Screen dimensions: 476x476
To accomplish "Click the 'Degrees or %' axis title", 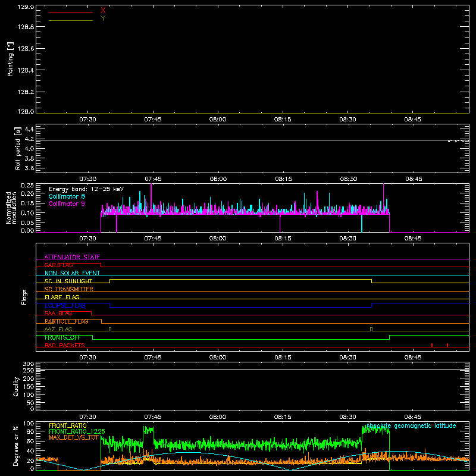I will (x=16, y=446).
